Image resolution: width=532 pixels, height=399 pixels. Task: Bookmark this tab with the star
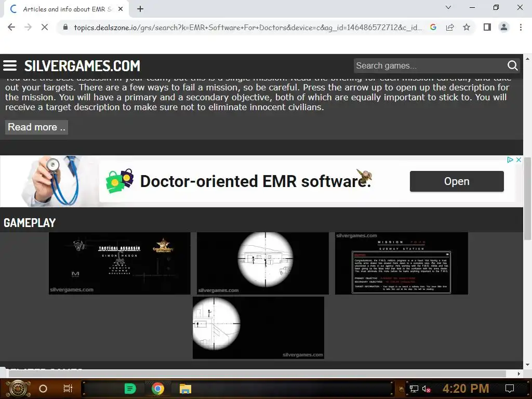coord(467,27)
